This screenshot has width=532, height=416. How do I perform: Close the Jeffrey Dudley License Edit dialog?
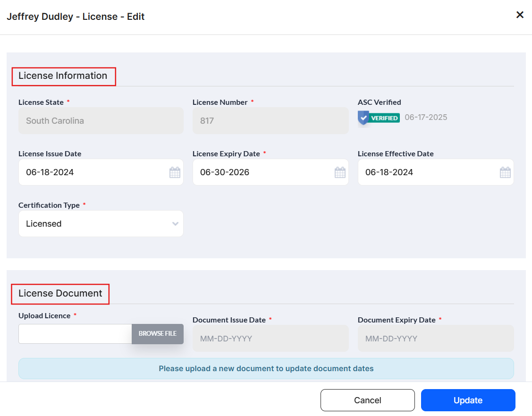[x=520, y=15]
